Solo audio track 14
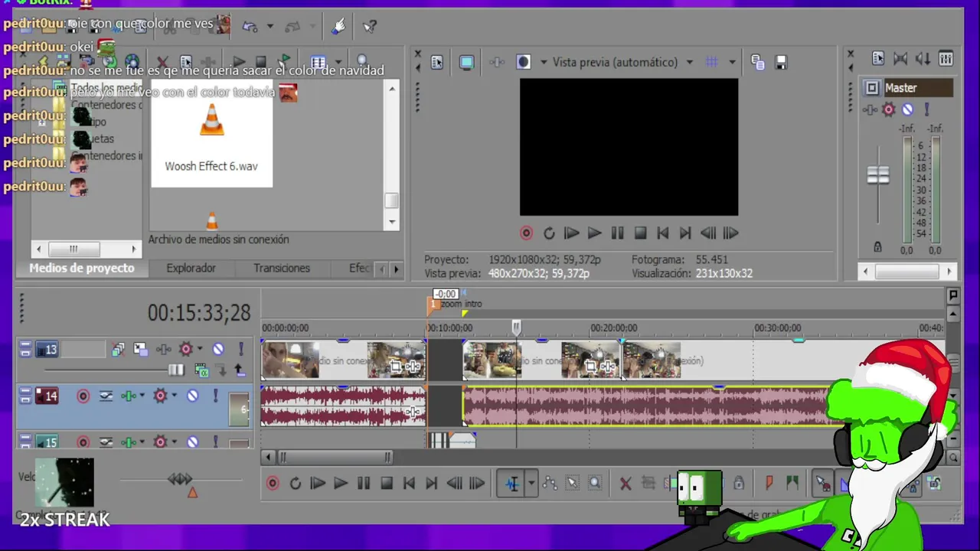 coord(215,396)
